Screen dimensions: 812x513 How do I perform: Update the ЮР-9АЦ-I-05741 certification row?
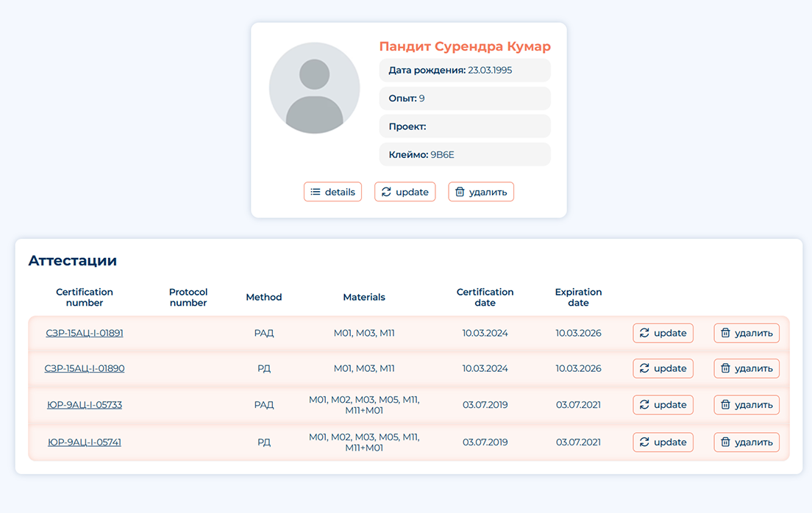(x=663, y=442)
